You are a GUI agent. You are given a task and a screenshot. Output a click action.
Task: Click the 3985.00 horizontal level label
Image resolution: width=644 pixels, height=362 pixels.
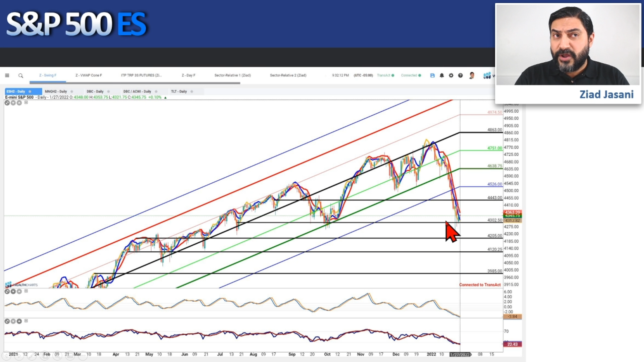[495, 271]
